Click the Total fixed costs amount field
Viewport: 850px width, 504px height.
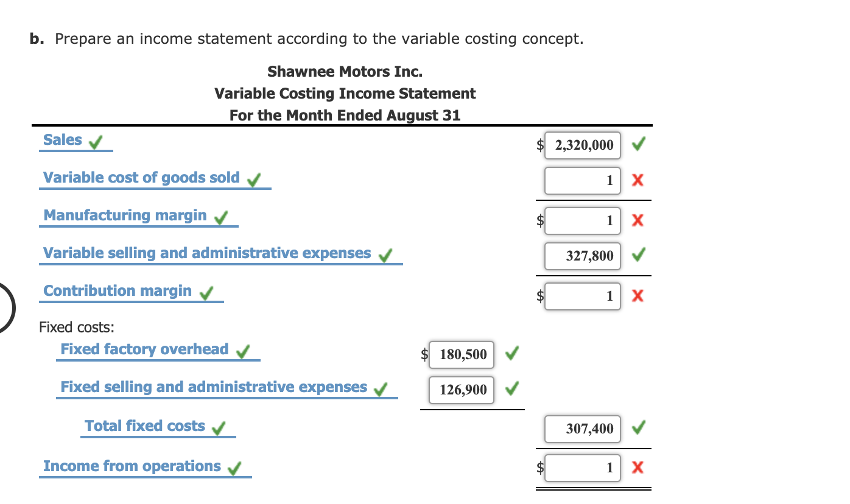click(x=582, y=429)
